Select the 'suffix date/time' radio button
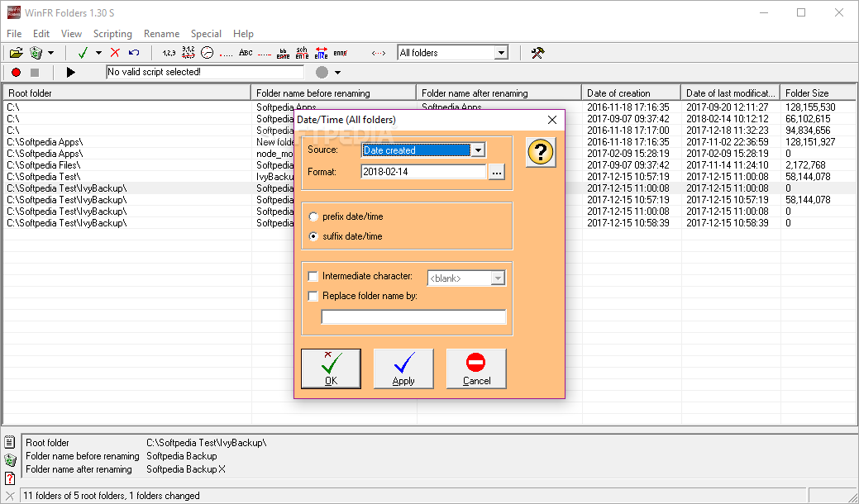The height and width of the screenshot is (504, 859). [x=313, y=236]
